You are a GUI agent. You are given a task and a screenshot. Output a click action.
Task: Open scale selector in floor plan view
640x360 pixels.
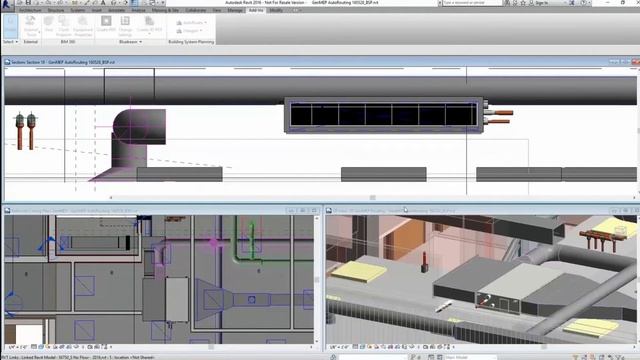click(x=18, y=347)
